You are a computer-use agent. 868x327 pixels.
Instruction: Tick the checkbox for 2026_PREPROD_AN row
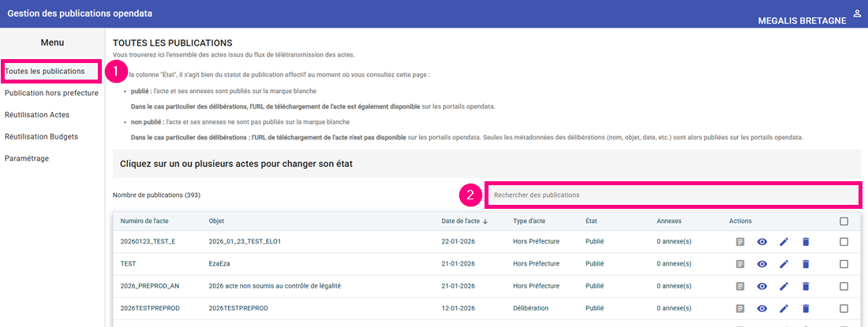[844, 286]
